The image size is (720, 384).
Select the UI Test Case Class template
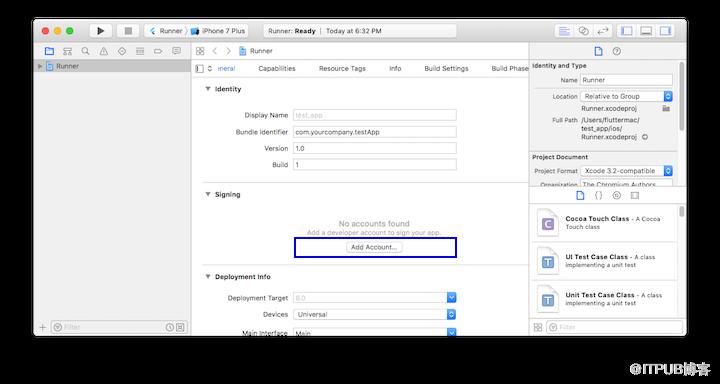[x=604, y=261]
